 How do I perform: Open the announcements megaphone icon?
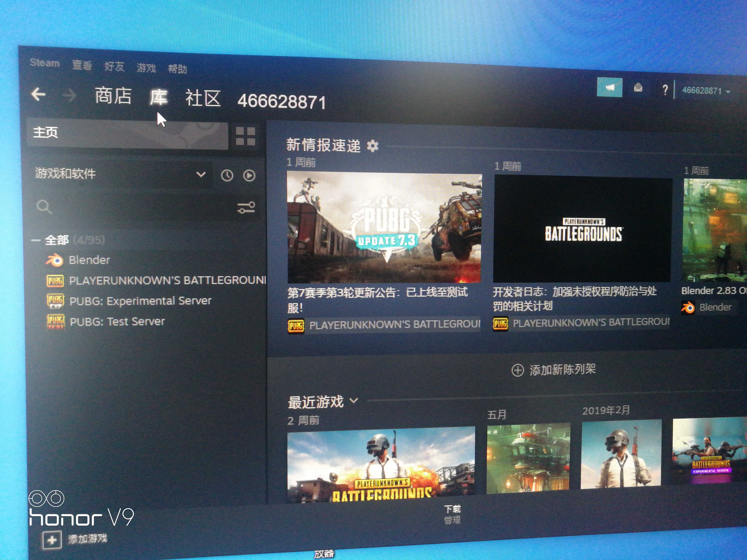click(x=610, y=87)
